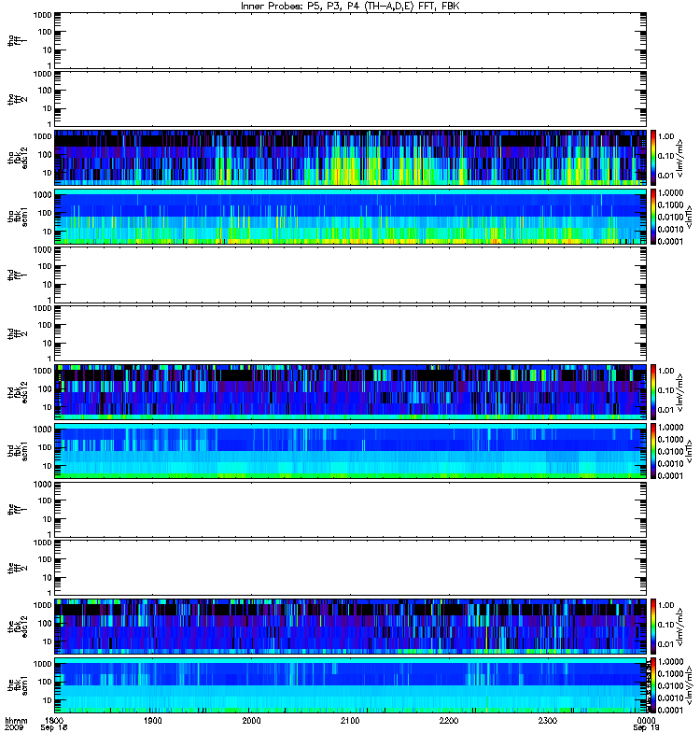
Task: Click the 'hhmm' axis unit label
Action: (16, 721)
